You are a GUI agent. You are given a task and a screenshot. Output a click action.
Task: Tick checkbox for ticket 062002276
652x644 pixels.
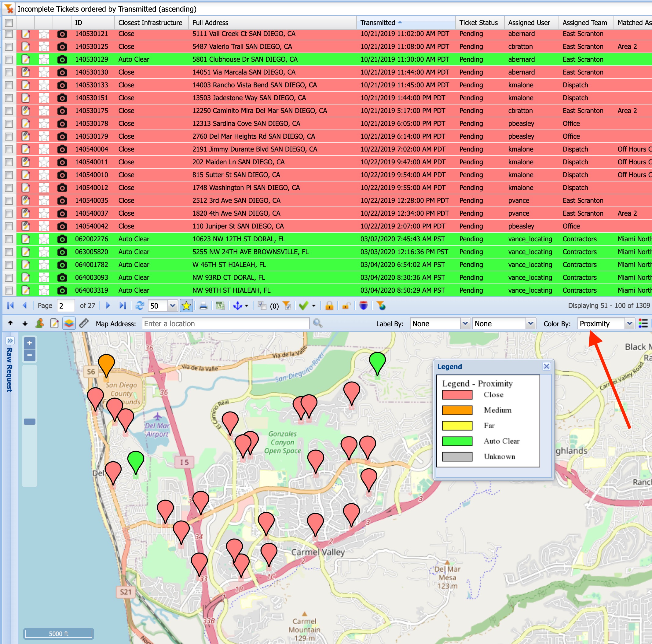pyautogui.click(x=9, y=239)
